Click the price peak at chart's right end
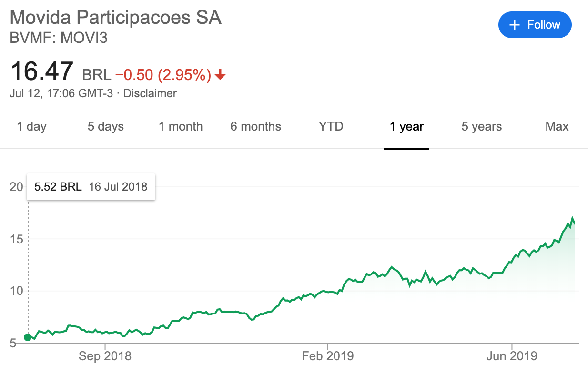 572,218
